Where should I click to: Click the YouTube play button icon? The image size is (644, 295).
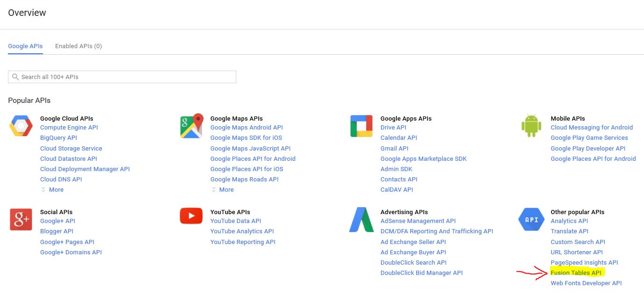pyautogui.click(x=191, y=216)
